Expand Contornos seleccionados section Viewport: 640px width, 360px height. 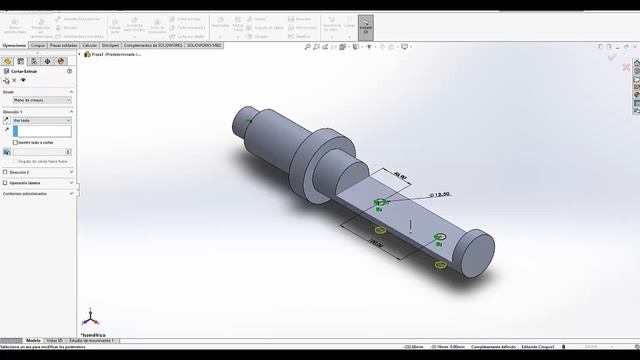71,193
